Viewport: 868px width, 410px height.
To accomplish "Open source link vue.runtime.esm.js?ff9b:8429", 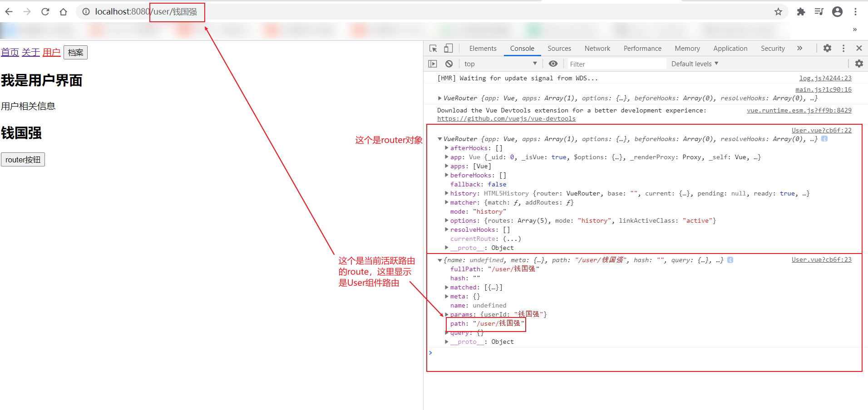I will [x=799, y=110].
